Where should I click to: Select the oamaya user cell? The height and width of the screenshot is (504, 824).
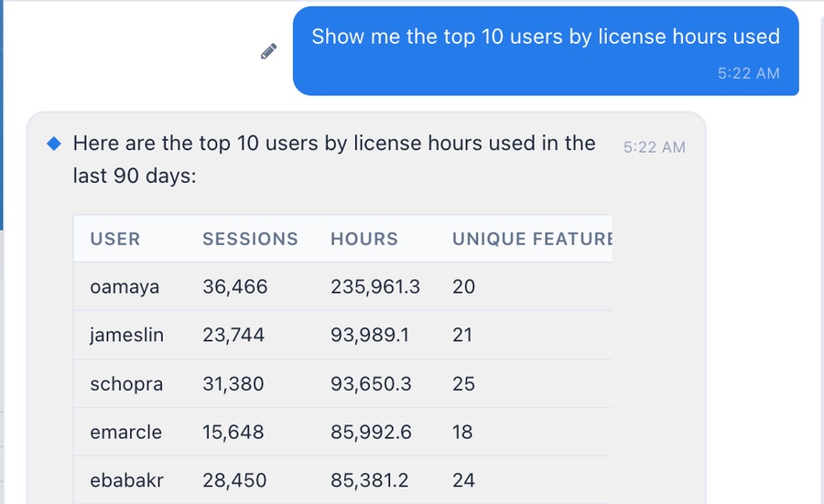click(125, 287)
